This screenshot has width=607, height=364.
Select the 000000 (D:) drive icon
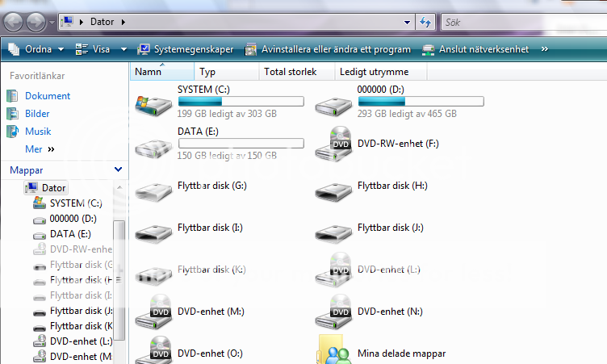tap(333, 103)
